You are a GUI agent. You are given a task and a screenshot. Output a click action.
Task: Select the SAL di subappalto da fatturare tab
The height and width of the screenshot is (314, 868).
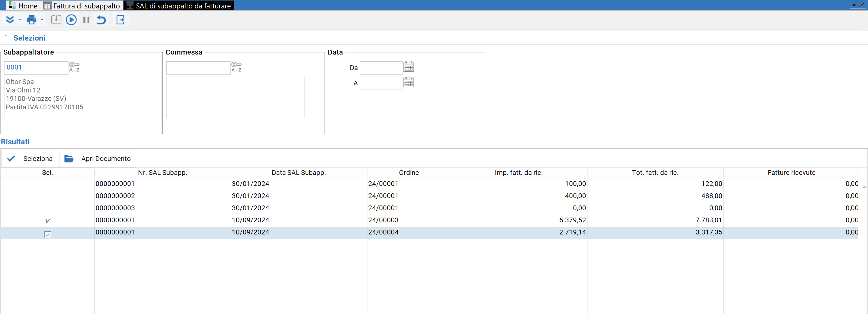tap(179, 6)
